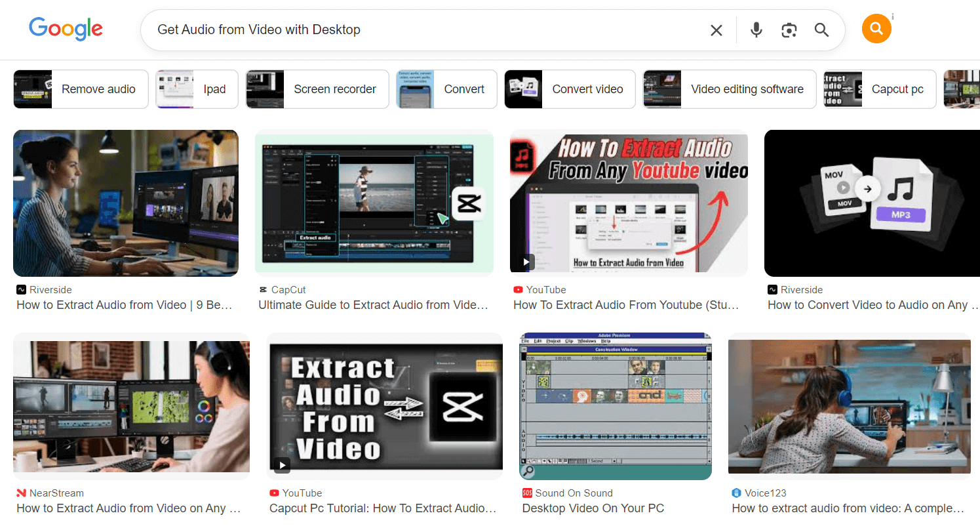This screenshot has height=528, width=980.
Task: Open search by image camera icon
Action: point(789,30)
